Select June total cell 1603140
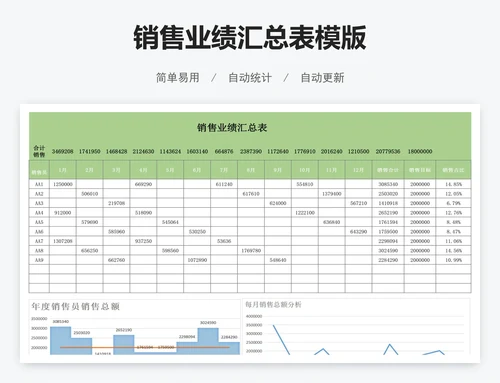The width and height of the screenshot is (500, 383). (197, 151)
